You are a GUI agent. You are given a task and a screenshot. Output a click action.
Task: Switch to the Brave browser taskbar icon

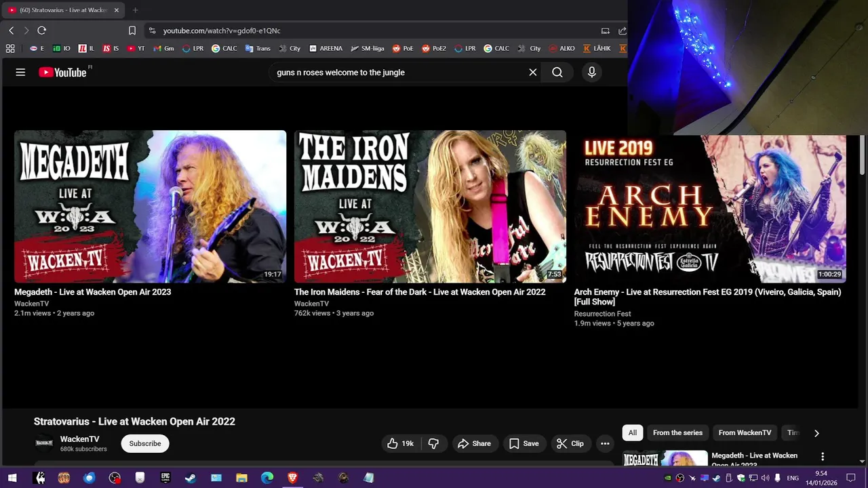(292, 478)
